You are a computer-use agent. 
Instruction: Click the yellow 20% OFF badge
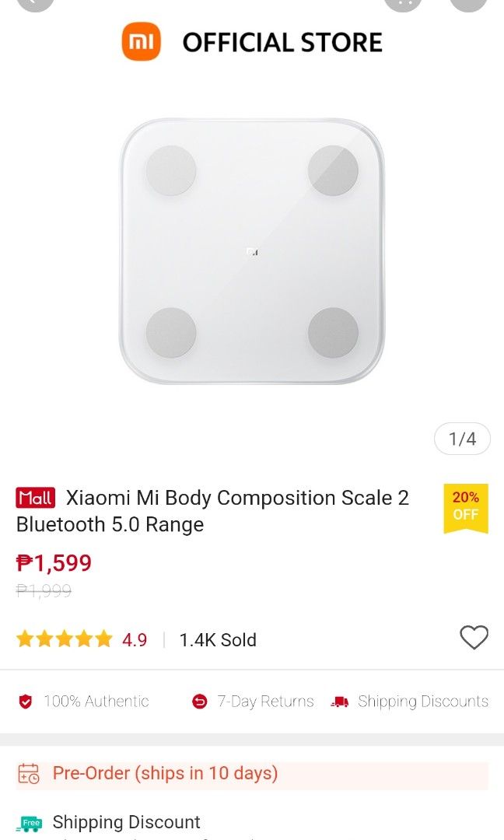coord(466,507)
